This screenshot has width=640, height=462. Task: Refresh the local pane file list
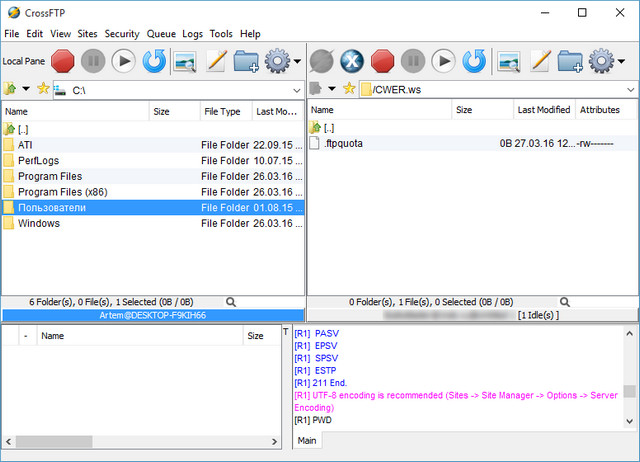click(x=154, y=61)
